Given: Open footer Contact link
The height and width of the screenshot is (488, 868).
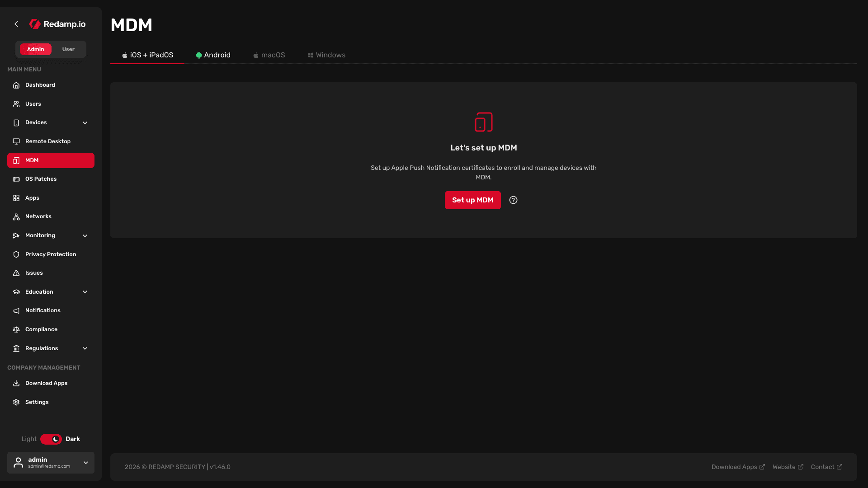Looking at the screenshot, I should pyautogui.click(x=826, y=467).
